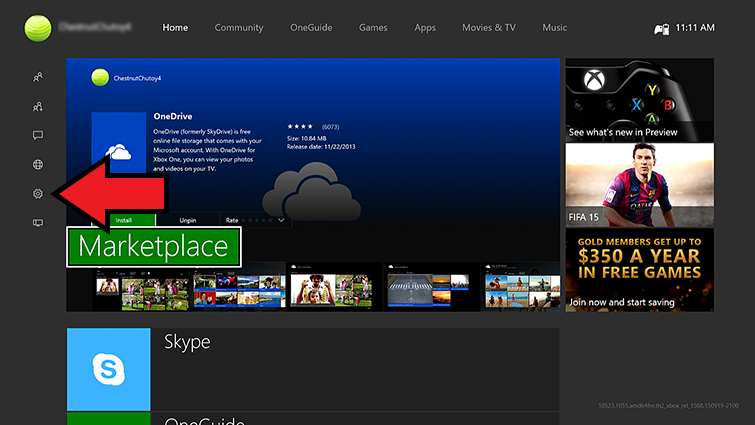Click the controller status icon beside the clock
This screenshot has height=425, width=755.
[660, 28]
